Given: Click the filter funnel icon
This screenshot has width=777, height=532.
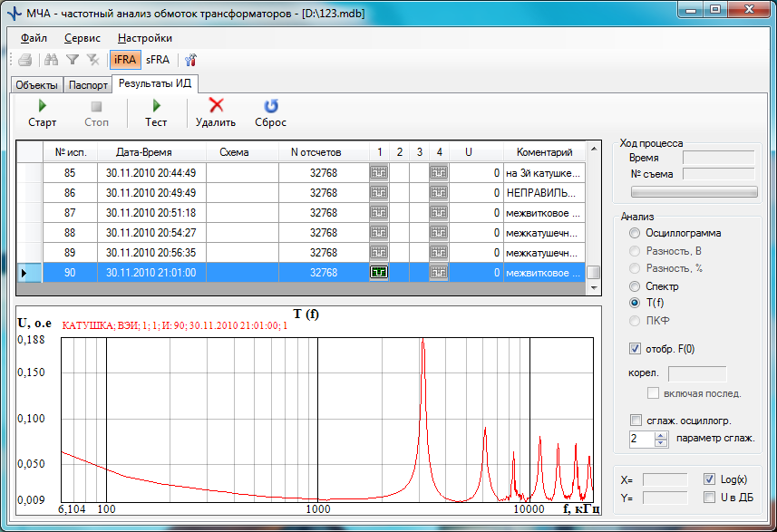Looking at the screenshot, I should click(73, 60).
